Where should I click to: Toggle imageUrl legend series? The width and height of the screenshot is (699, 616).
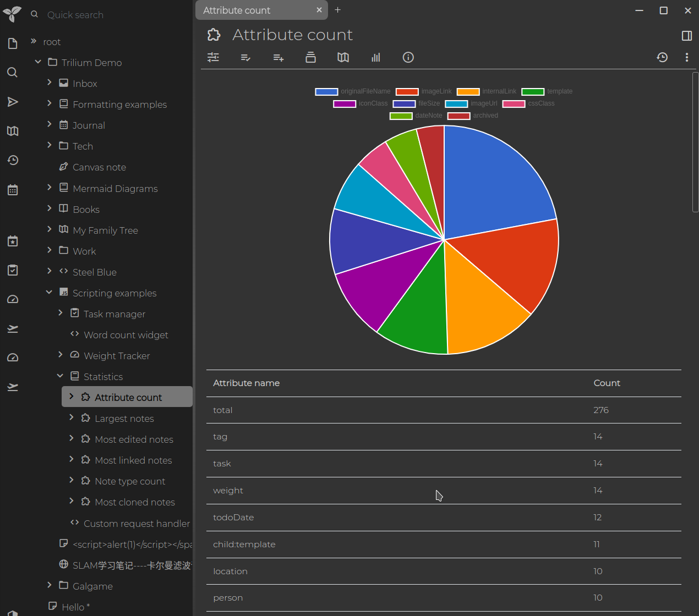point(471,103)
